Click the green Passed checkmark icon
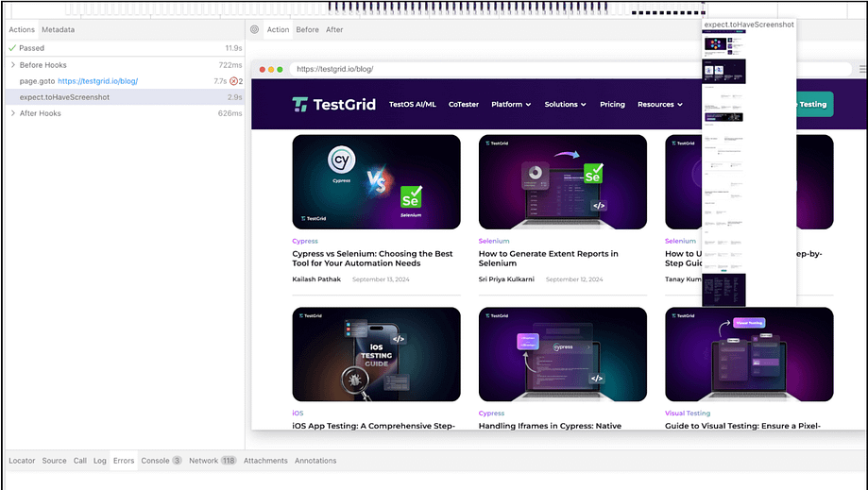This screenshot has width=868, height=490. click(x=12, y=48)
